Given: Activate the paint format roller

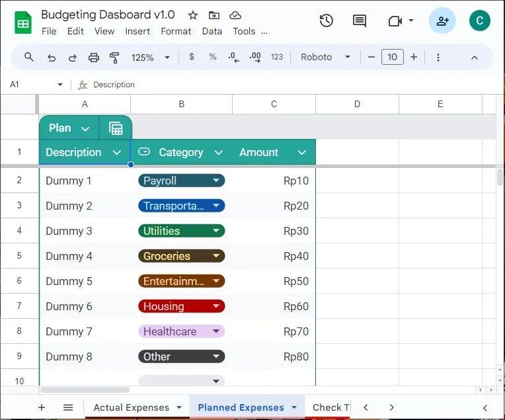Looking at the screenshot, I should (114, 58).
